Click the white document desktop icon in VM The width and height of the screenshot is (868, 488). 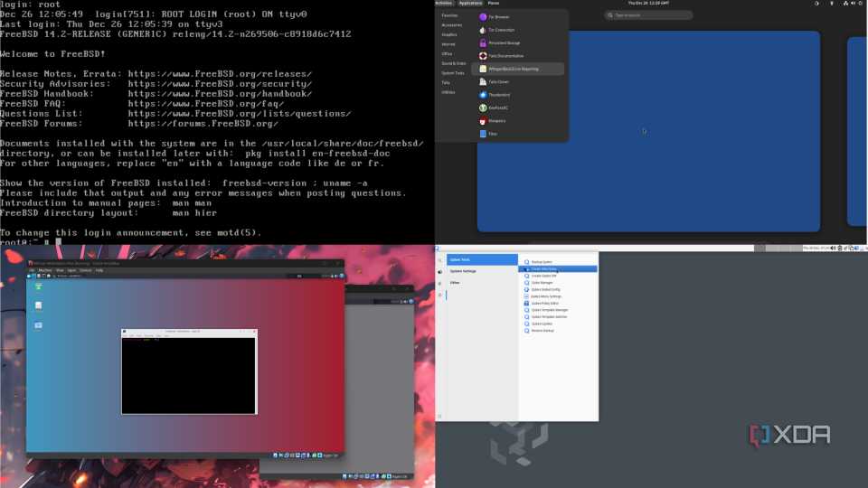pos(38,305)
